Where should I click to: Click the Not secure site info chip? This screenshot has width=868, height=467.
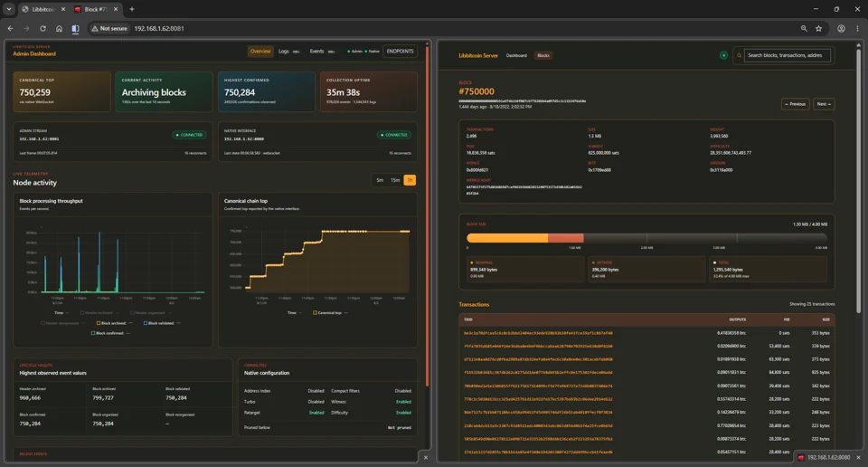[x=109, y=28]
